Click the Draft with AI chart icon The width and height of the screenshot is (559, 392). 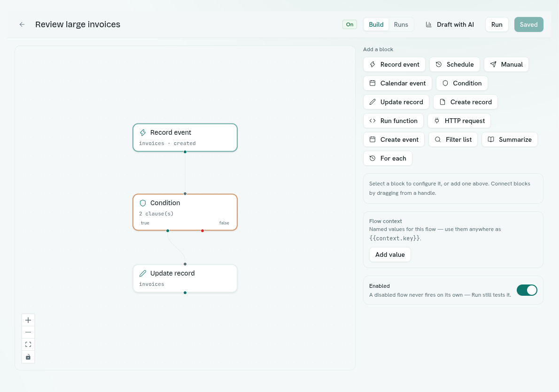(x=428, y=24)
